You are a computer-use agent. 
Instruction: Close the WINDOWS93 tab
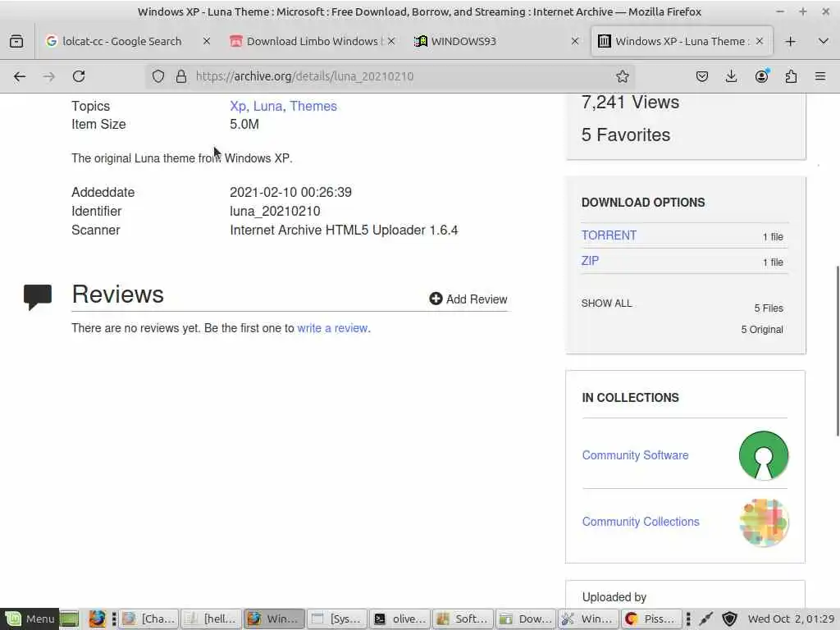[575, 41]
